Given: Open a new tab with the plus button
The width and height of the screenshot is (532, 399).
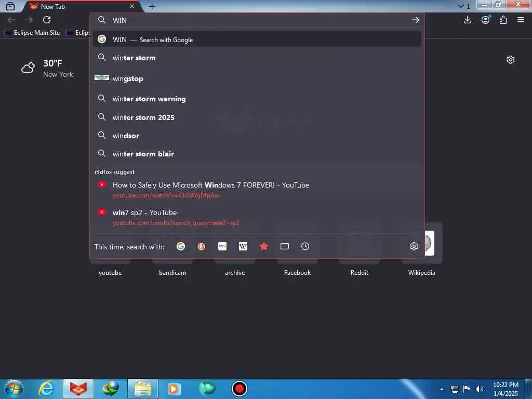Looking at the screenshot, I should (x=152, y=6).
